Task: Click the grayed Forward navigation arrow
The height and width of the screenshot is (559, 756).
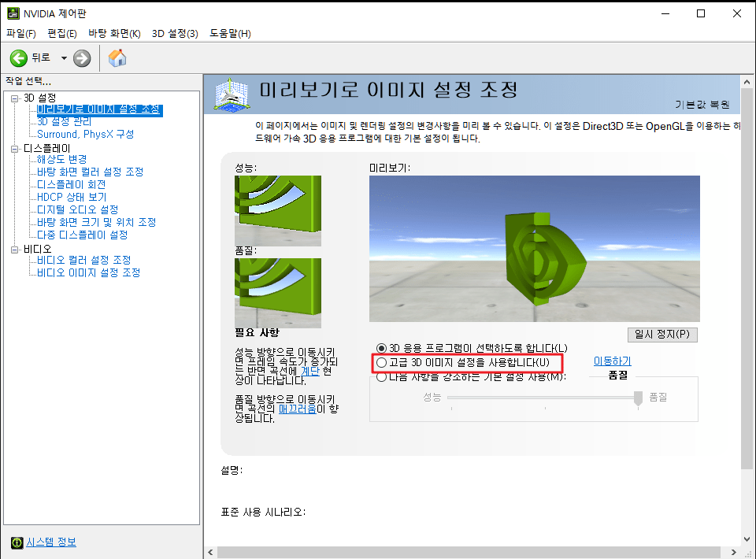Action: point(81,57)
